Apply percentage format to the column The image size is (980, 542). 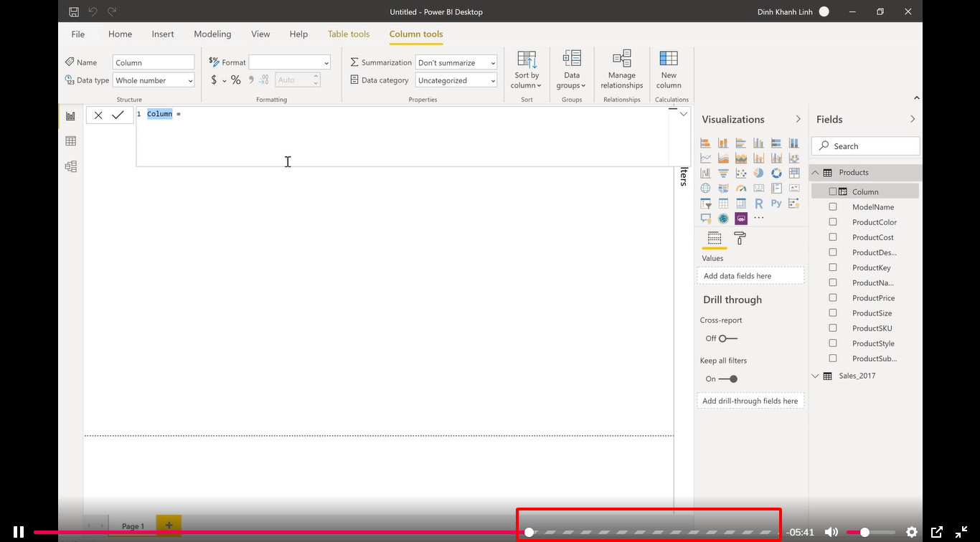[235, 80]
